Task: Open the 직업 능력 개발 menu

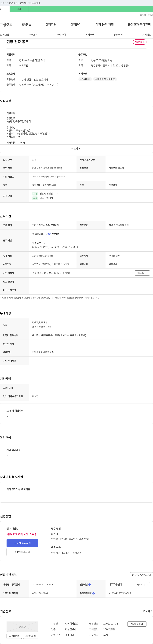Action: (105, 24)
